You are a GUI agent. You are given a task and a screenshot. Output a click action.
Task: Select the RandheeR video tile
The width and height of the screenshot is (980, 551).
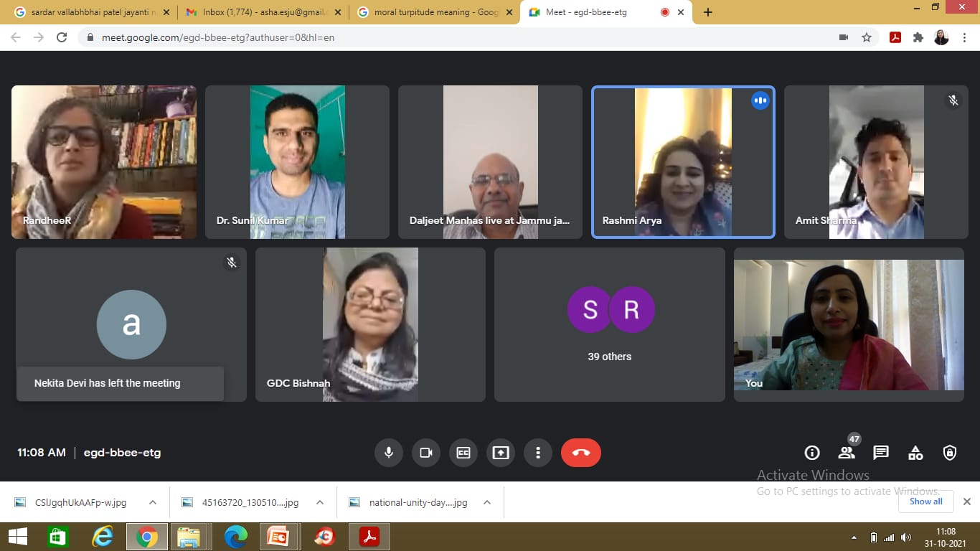tap(104, 162)
